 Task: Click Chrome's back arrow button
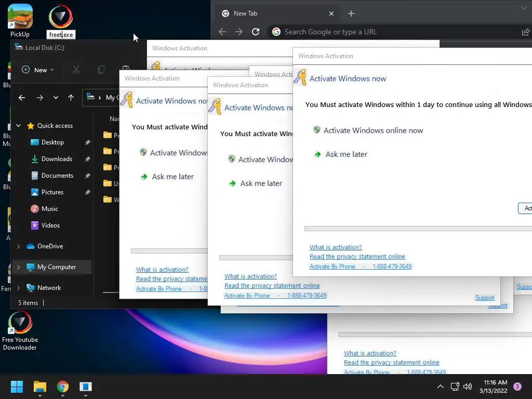coord(222,32)
